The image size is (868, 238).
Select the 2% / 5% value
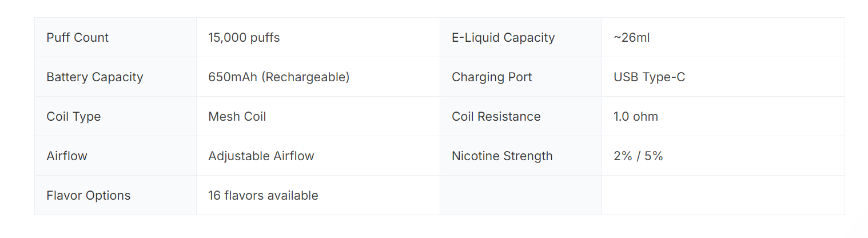click(x=639, y=156)
